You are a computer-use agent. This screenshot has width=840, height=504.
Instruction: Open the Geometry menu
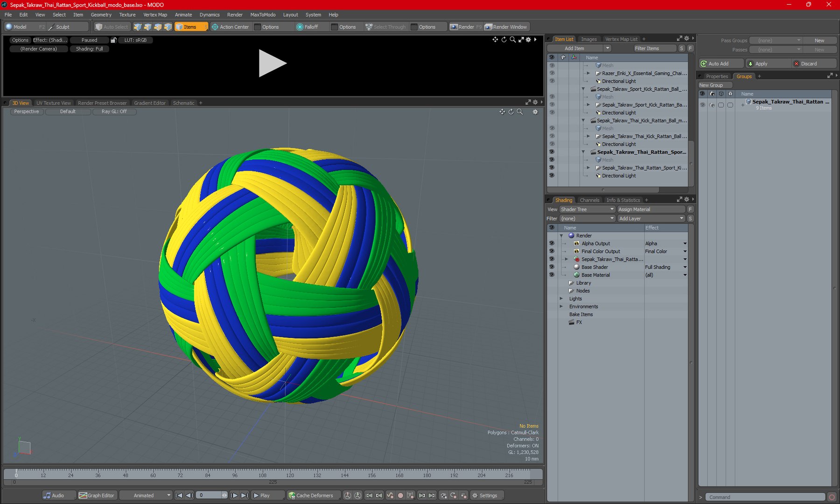[x=101, y=14]
